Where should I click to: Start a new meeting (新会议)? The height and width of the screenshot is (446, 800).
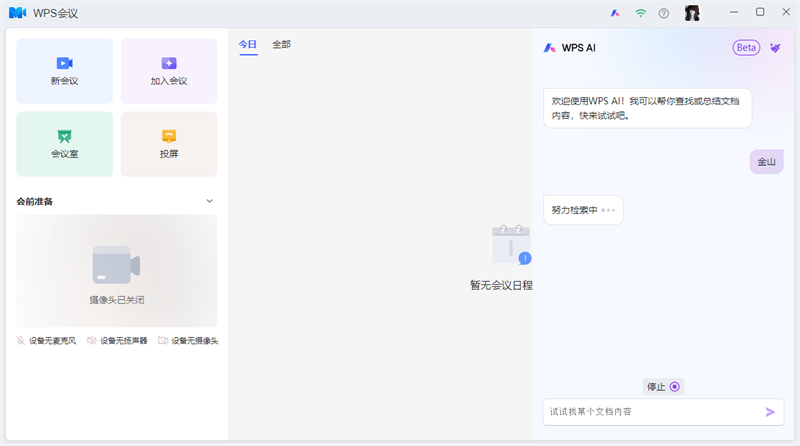point(64,71)
